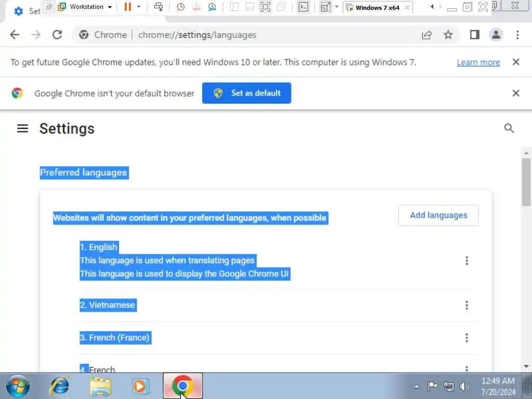Click the '2. Vietnamese' language entry
The height and width of the screenshot is (399, 532).
[108, 305]
